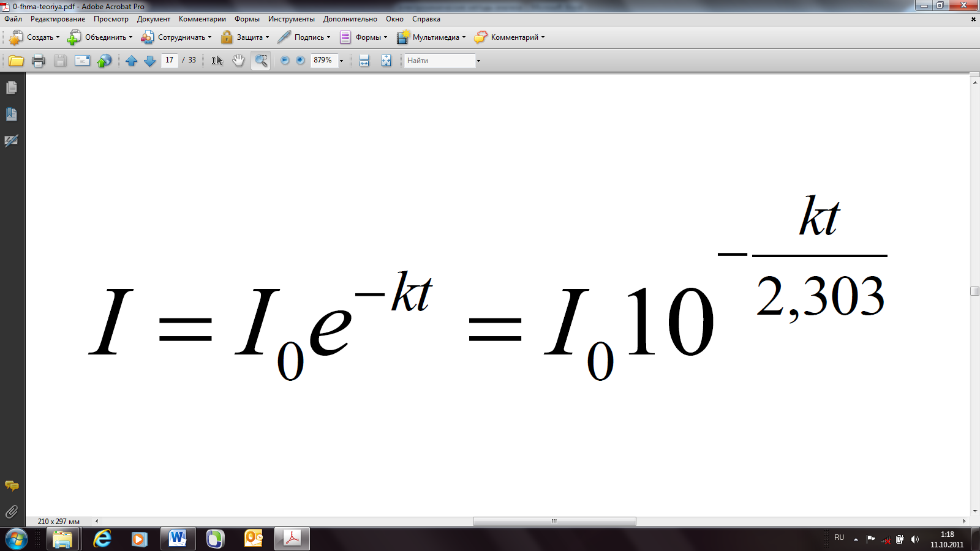Image resolution: width=980 pixels, height=551 pixels.
Task: Open the Attachments paperclip panel
Action: point(12,512)
